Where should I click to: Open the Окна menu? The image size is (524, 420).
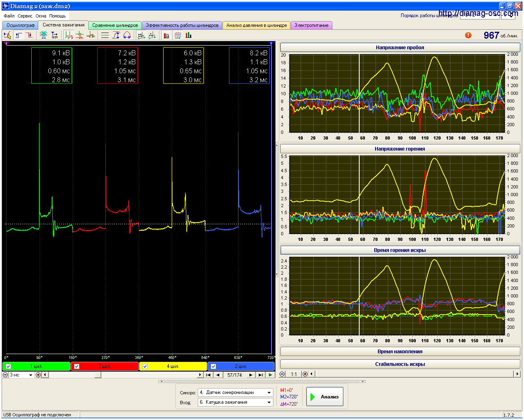(41, 16)
